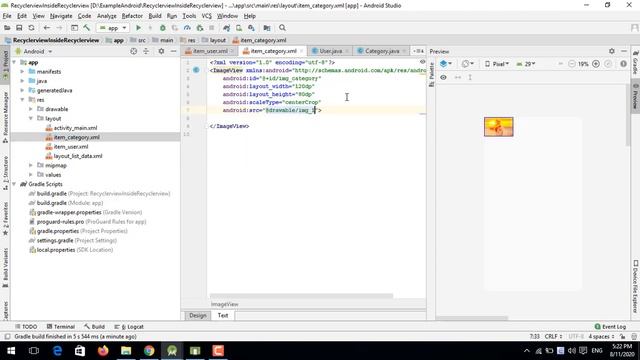The height and width of the screenshot is (360, 640).
Task: Open the TODO tool window
Action: 26,327
